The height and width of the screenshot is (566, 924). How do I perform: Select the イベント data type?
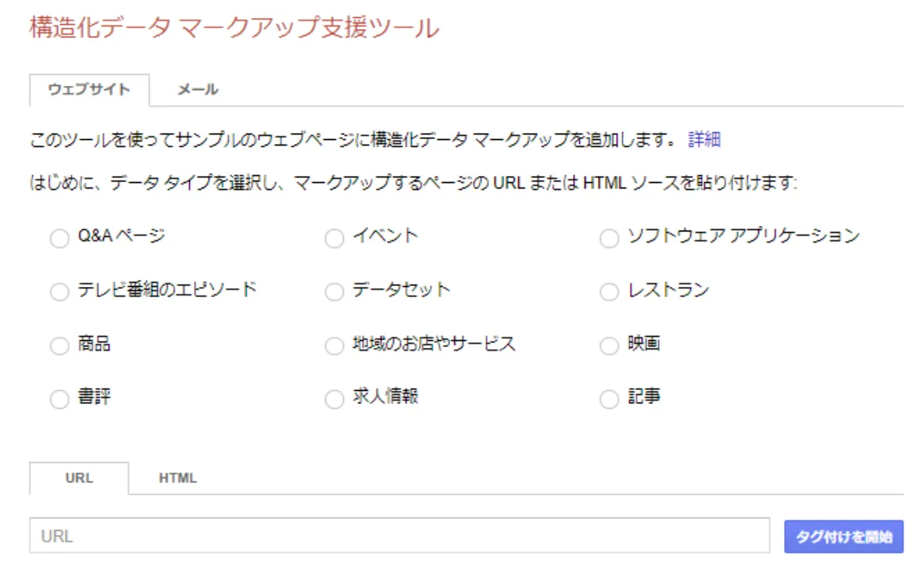(334, 238)
